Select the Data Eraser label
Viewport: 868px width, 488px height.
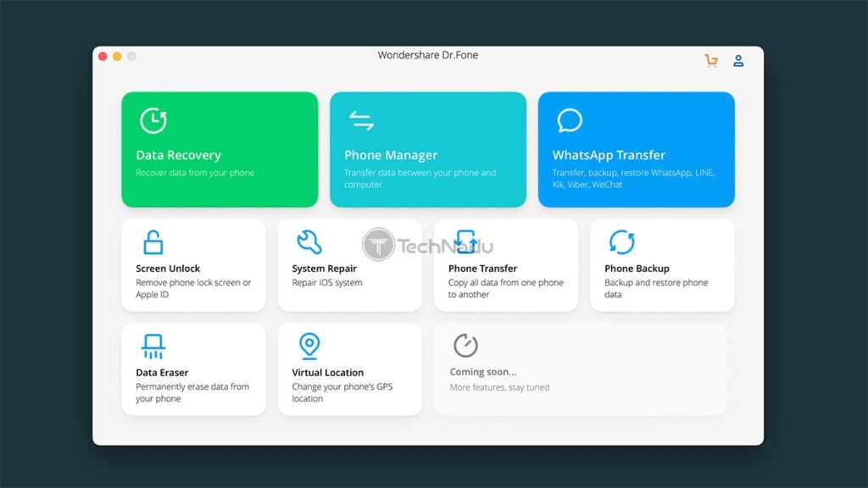[x=162, y=373]
